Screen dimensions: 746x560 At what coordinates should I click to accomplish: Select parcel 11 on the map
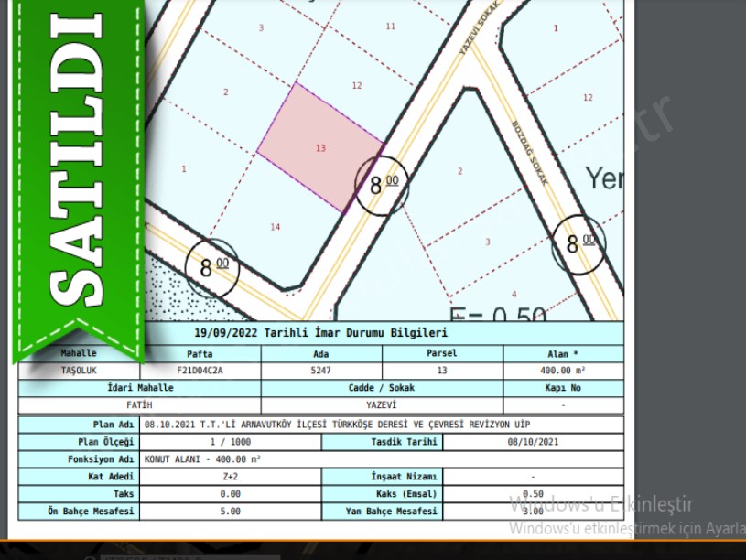pos(391,27)
